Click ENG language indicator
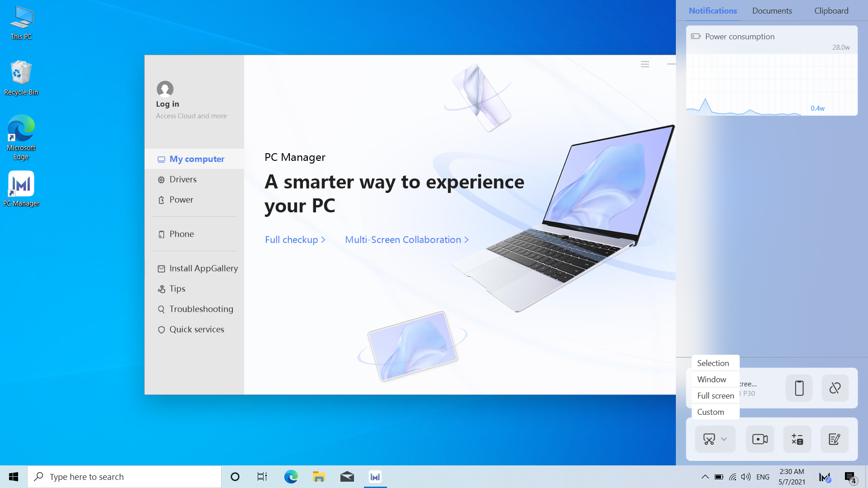 (763, 477)
